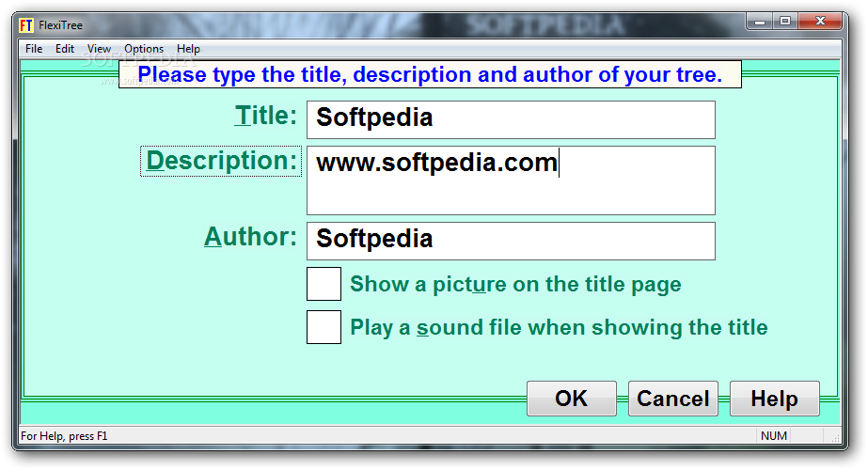
Task: Open the File menu
Action: (x=34, y=49)
